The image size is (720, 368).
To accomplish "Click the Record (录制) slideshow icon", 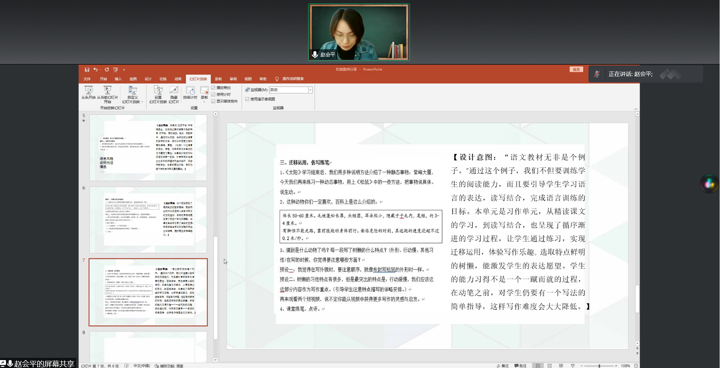I will (x=204, y=91).
